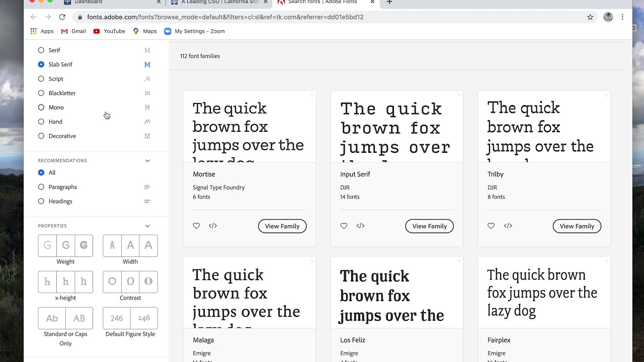Viewport: 644px width, 362px height.
Task: Open the Fairplex font name link
Action: (x=500, y=340)
